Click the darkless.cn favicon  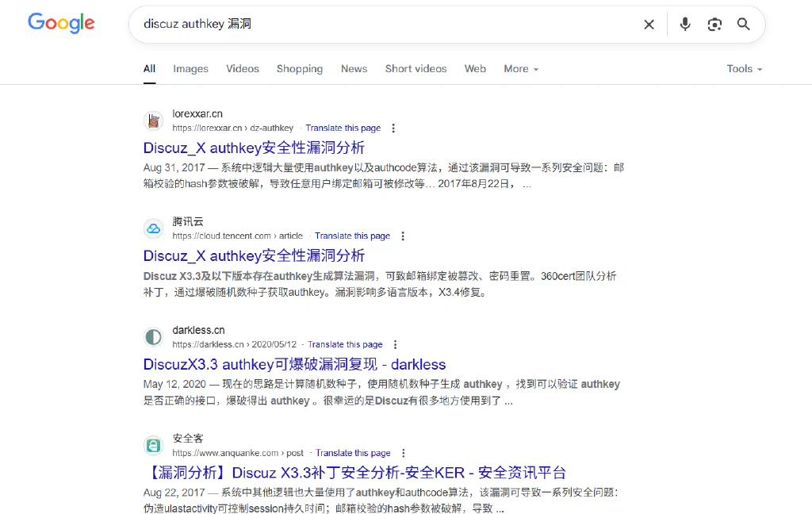point(153,337)
